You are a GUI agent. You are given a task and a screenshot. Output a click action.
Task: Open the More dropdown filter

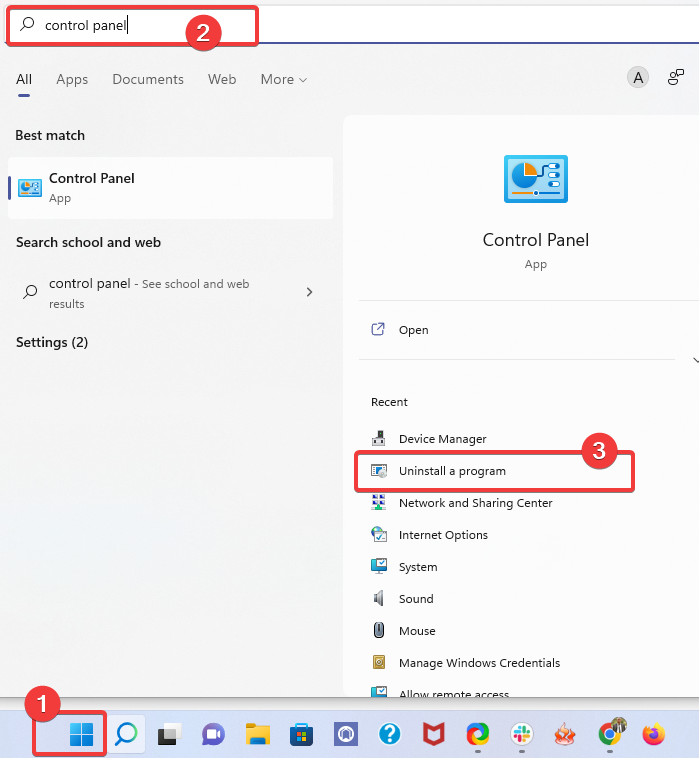[x=284, y=79]
